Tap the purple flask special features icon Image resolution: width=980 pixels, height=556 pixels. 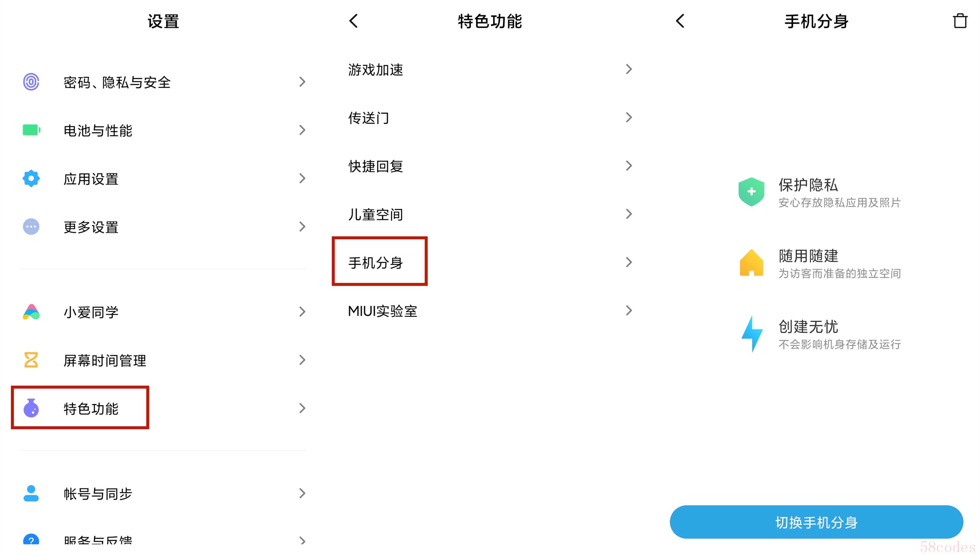coord(31,408)
